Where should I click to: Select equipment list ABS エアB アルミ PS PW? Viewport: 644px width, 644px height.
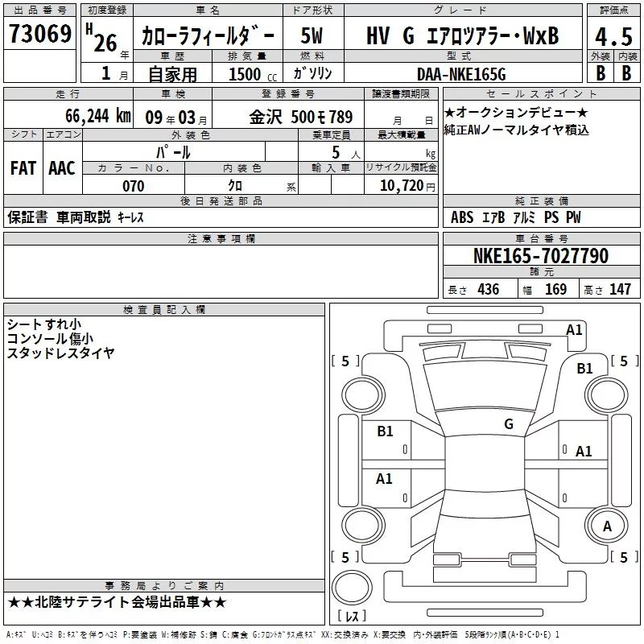click(515, 217)
